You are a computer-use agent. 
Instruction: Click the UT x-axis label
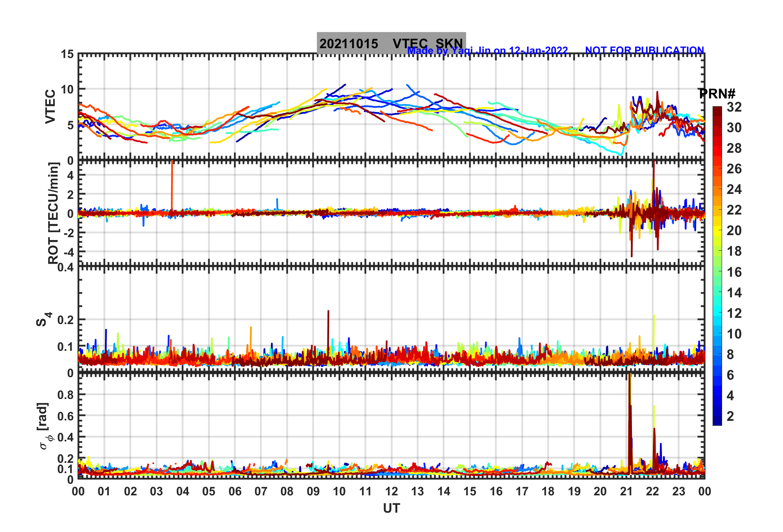click(391, 509)
